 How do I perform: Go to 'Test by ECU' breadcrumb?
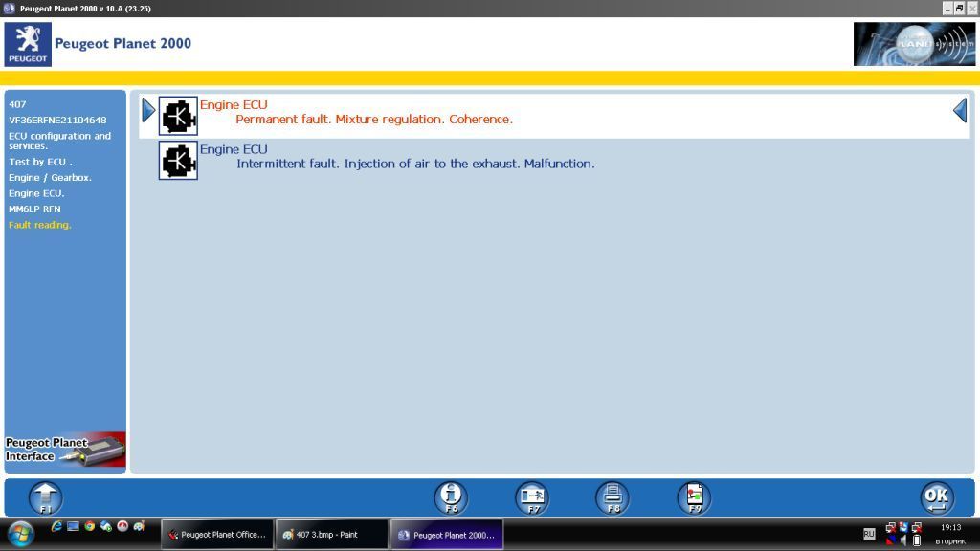coord(40,162)
